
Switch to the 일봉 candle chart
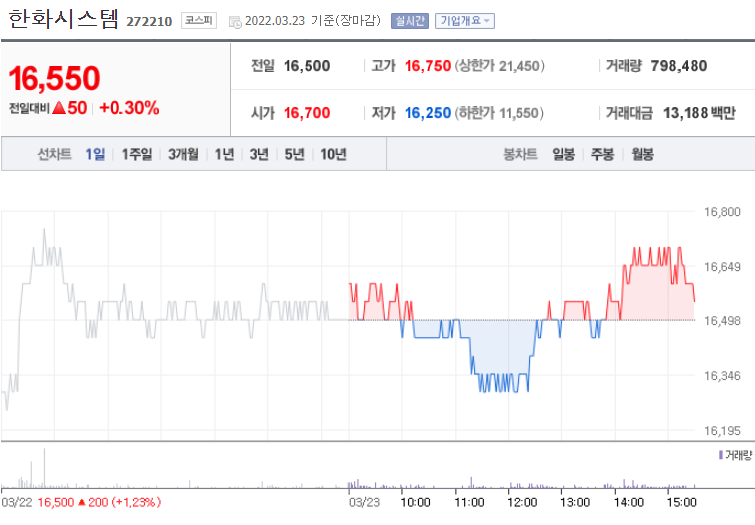[563, 154]
